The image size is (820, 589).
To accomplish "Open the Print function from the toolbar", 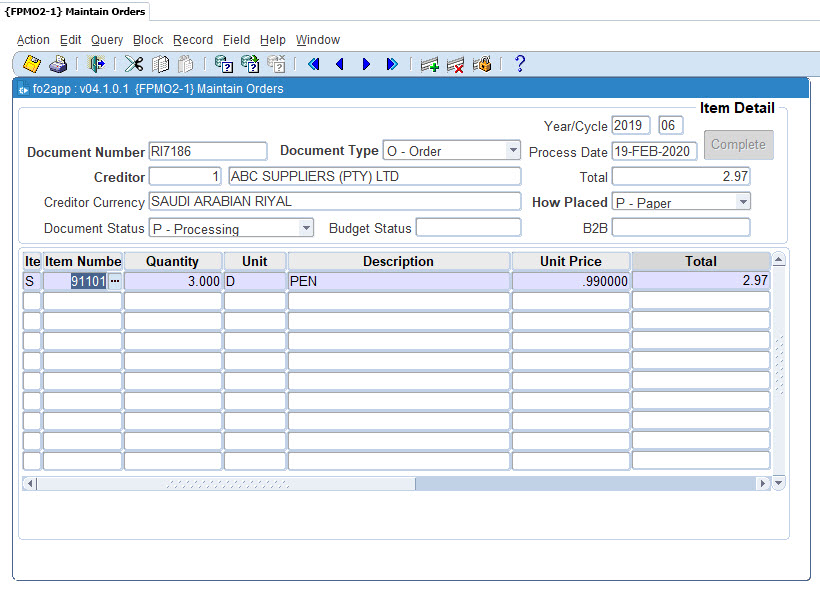I will point(58,63).
